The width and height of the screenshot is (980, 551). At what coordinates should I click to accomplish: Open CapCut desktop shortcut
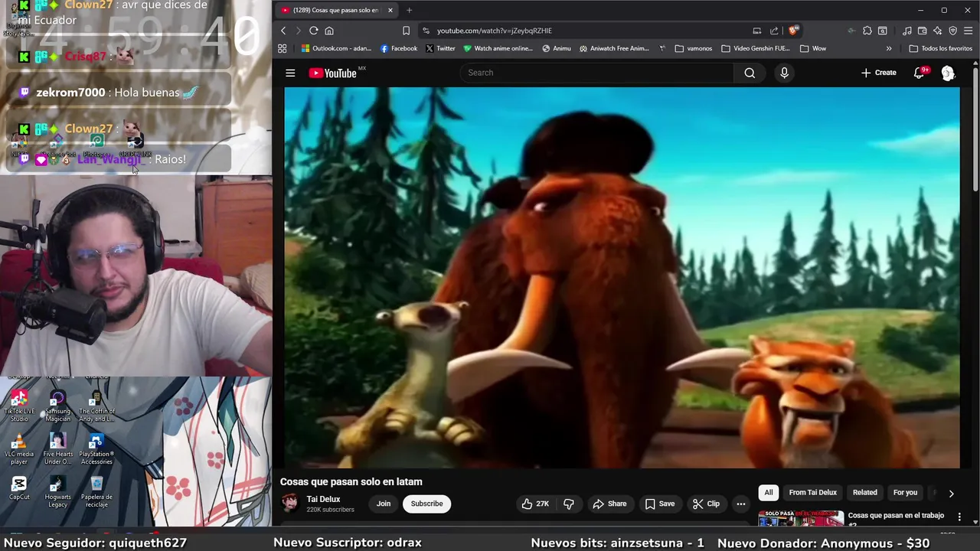19,488
